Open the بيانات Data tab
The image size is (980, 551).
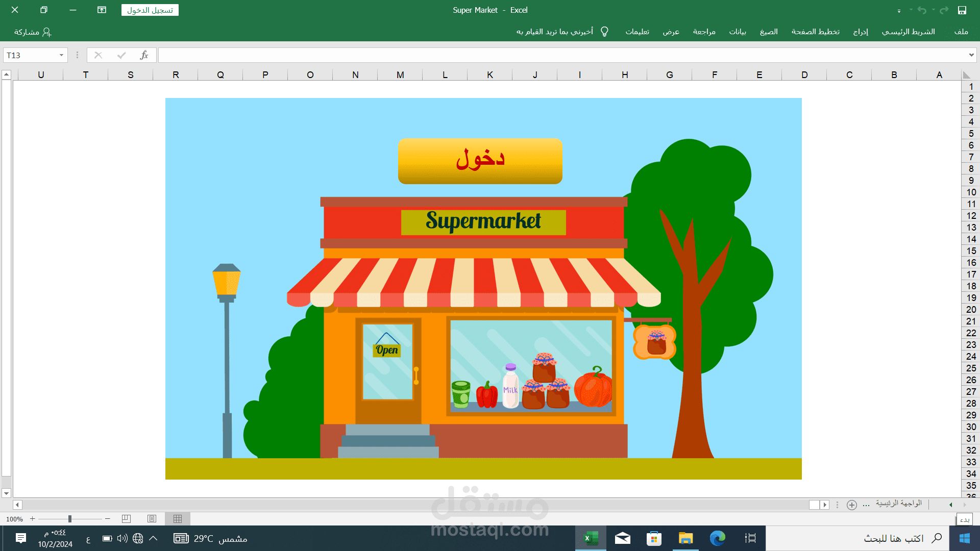click(x=738, y=32)
